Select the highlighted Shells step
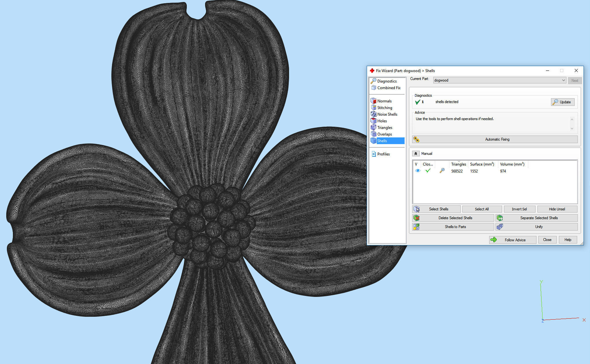Viewport: 590px width, 364px height. point(387,141)
